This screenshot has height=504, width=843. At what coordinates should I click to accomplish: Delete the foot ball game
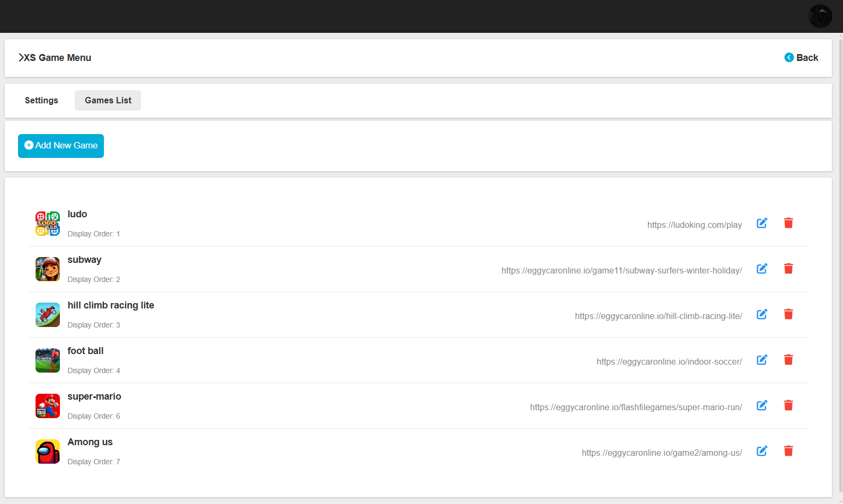(788, 360)
